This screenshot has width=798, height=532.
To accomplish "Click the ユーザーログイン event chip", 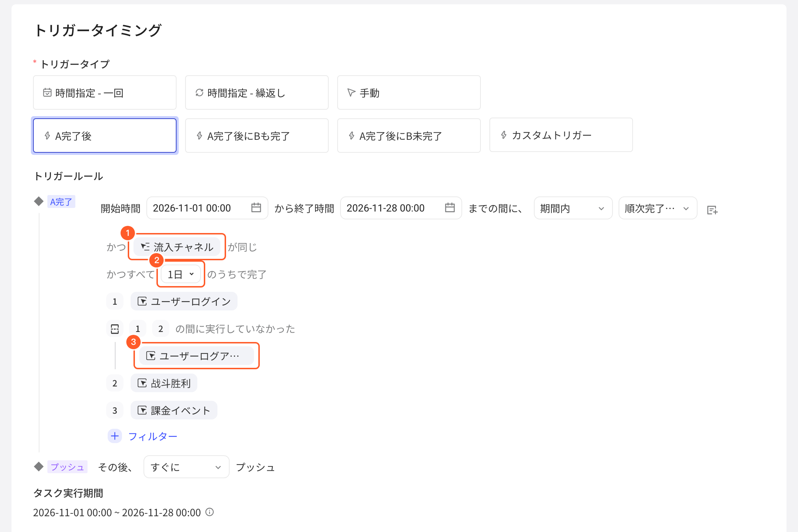I will coord(184,301).
